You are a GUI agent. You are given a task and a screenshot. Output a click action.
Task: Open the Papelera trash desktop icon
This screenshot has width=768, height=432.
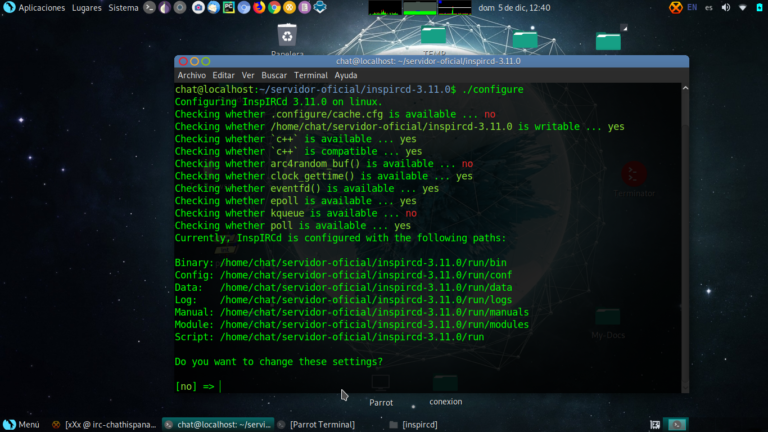(287, 40)
